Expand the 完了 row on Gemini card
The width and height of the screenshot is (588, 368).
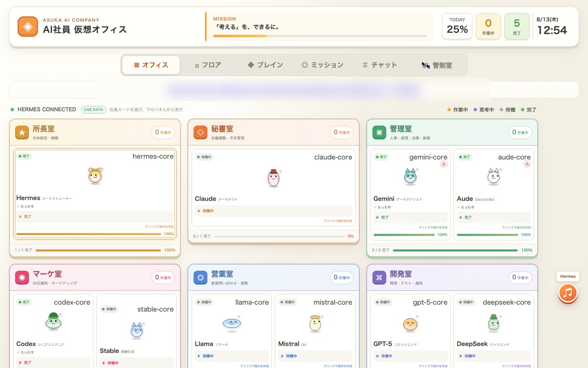410,217
